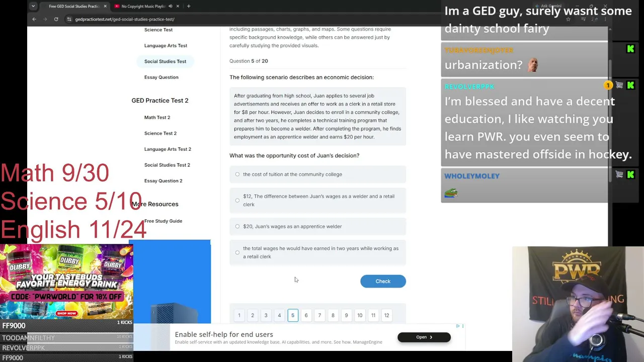Click the orange 1 badge on REVOLVERPPK's message

[x=608, y=85]
